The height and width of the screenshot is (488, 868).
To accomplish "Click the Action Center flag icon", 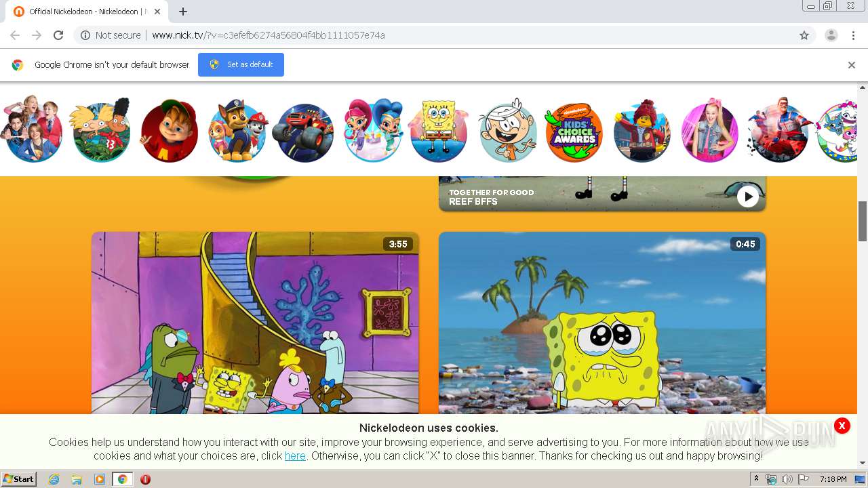I will tap(804, 479).
